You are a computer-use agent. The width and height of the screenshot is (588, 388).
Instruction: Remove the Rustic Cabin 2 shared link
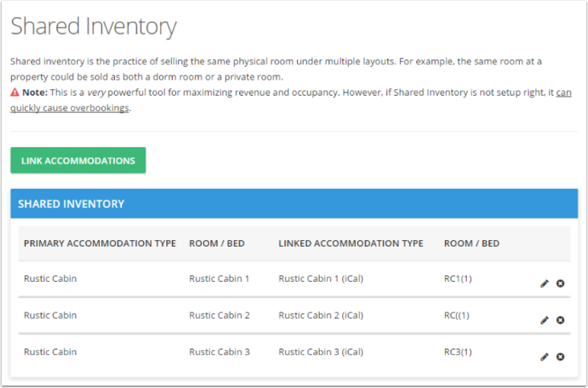pos(560,321)
